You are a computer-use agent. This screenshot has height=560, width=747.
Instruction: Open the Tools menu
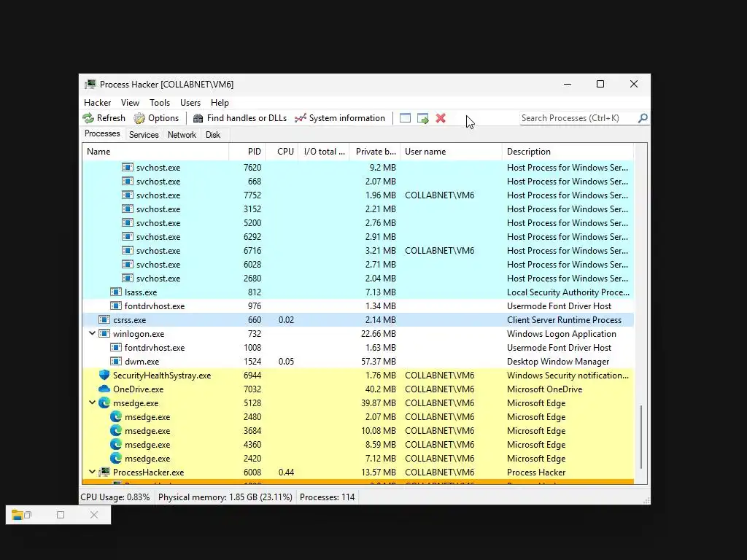160,103
